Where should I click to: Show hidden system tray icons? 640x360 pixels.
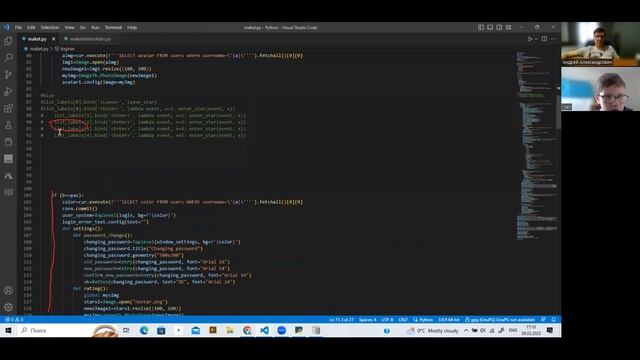click(466, 331)
